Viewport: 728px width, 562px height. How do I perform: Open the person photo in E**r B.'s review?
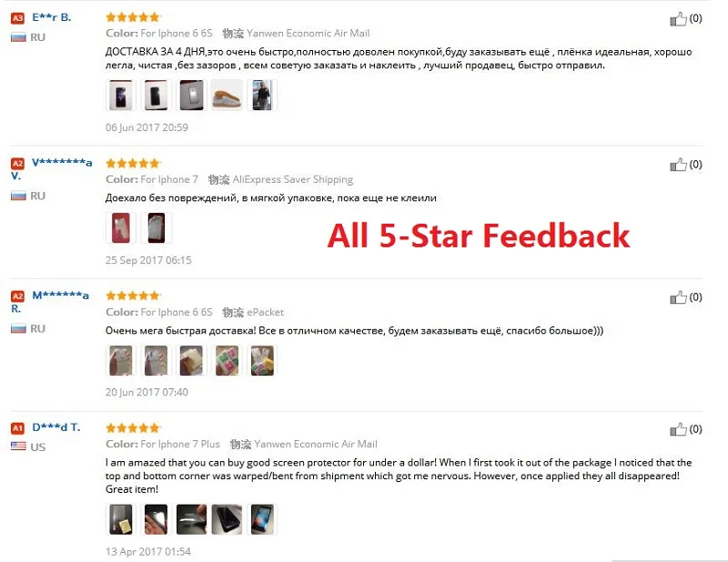[262, 95]
